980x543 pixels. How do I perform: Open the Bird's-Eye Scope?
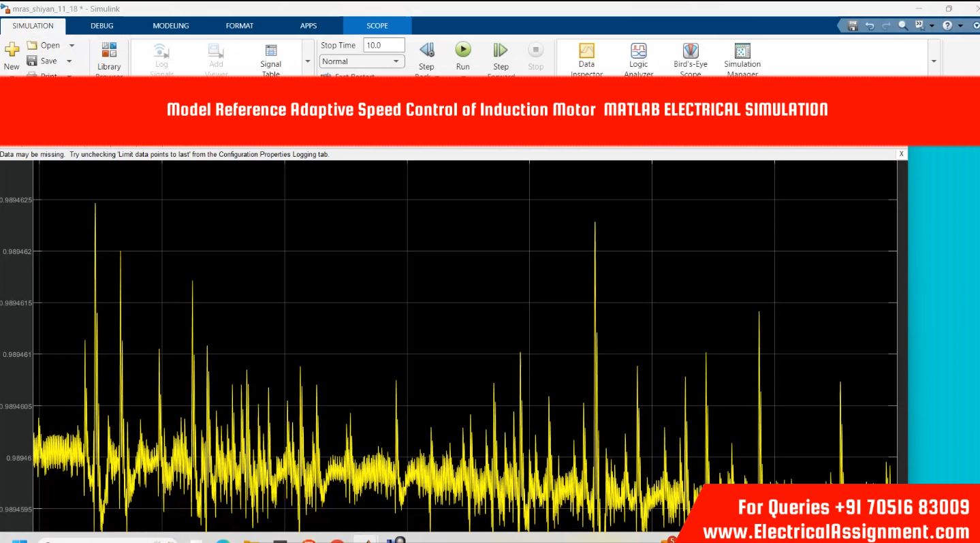691,52
